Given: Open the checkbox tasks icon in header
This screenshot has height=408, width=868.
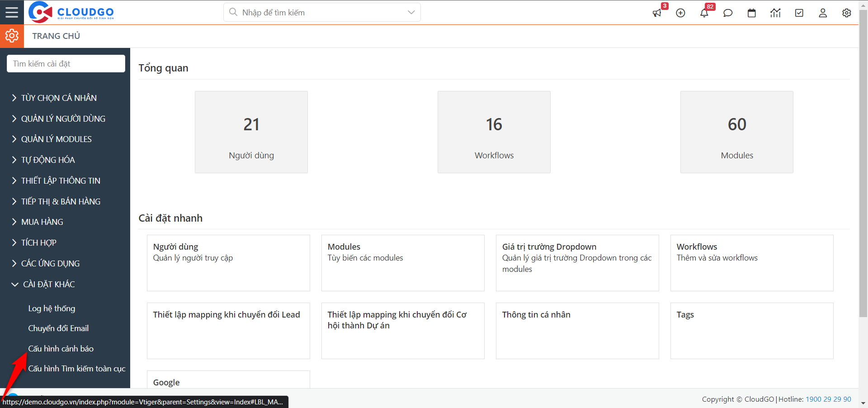Looking at the screenshot, I should [x=799, y=13].
